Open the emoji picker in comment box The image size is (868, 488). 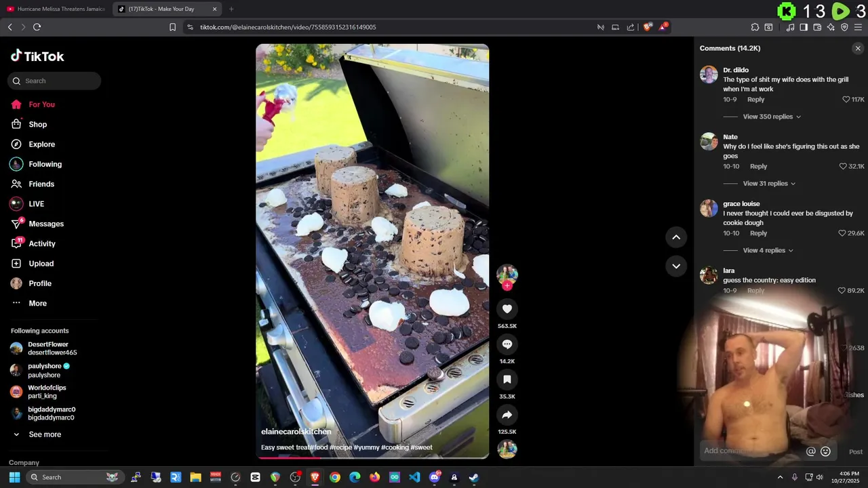click(x=825, y=451)
